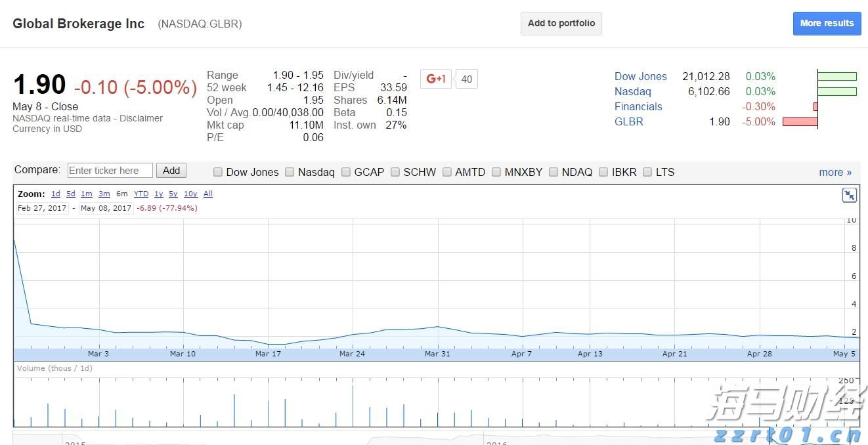Click Add to portfolio button
The image size is (868, 445).
561,23
